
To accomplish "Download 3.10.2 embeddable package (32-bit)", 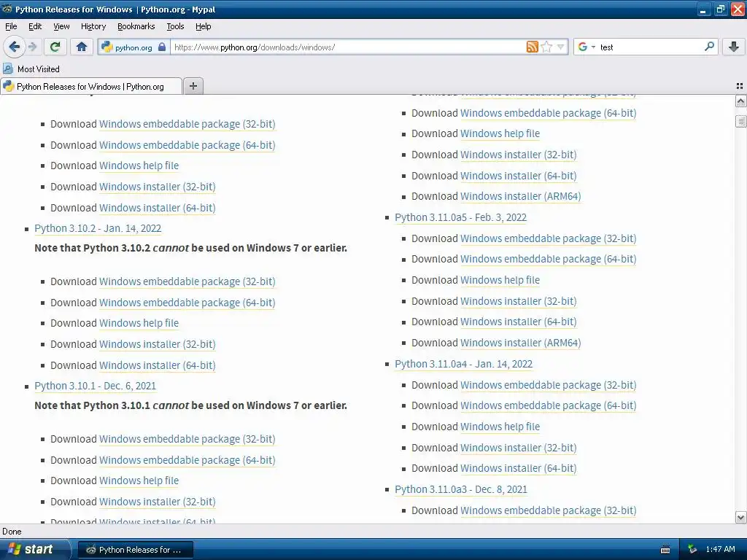I will coord(187,281).
